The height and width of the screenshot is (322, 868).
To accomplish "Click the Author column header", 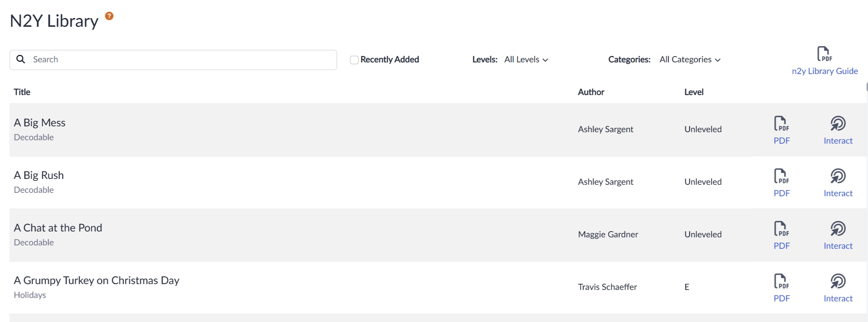I will click(591, 92).
